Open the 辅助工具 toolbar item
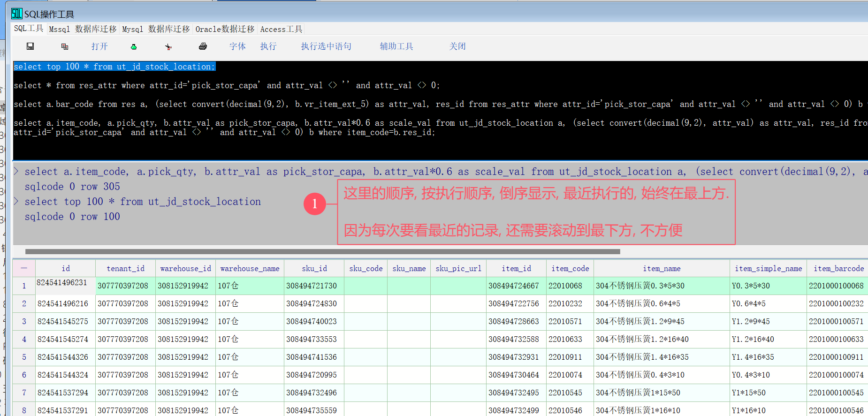This screenshot has height=416, width=868. 396,46
